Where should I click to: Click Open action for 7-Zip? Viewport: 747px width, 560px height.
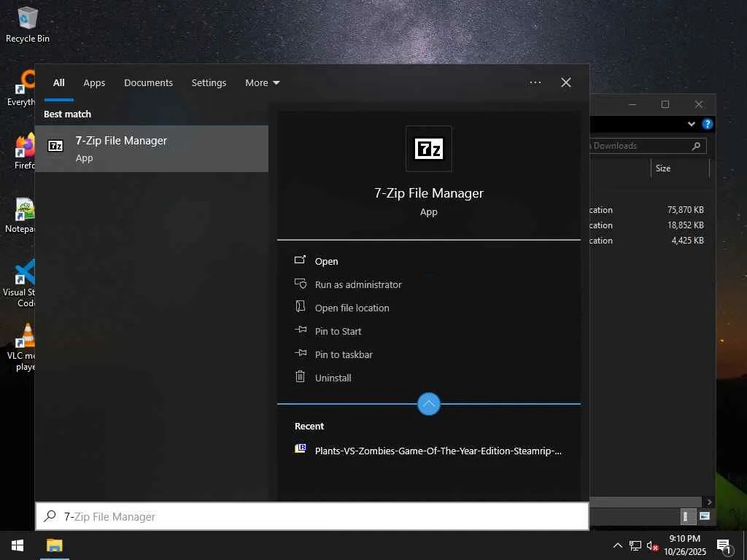[326, 261]
